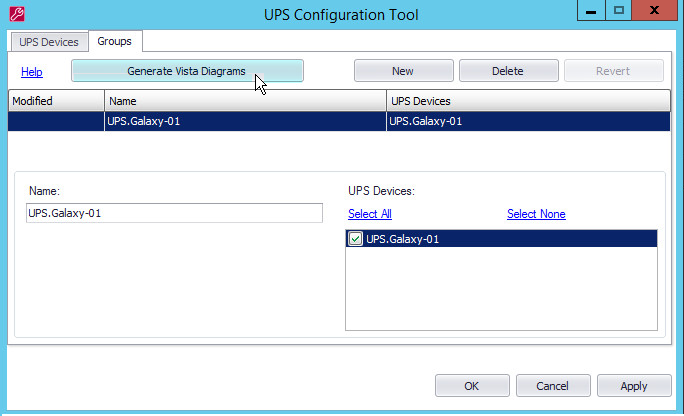Delete the selected group
Image resolution: width=684 pixels, height=416 pixels.
[508, 71]
